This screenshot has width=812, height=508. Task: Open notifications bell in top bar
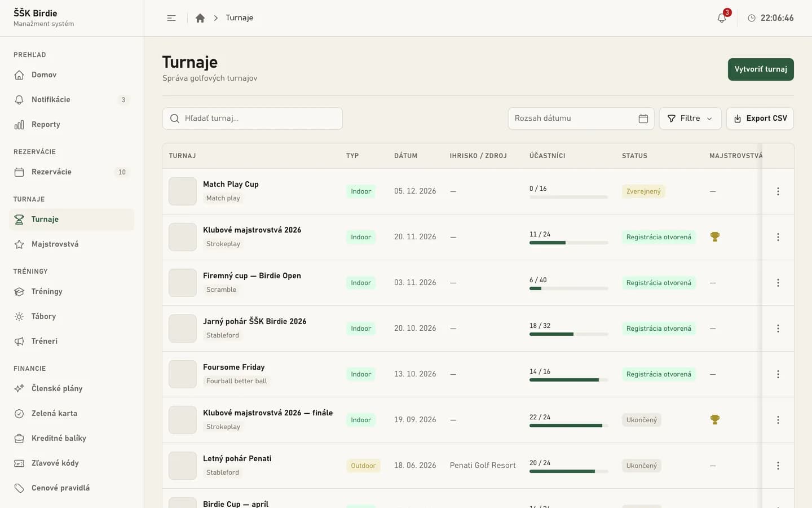pos(722,18)
